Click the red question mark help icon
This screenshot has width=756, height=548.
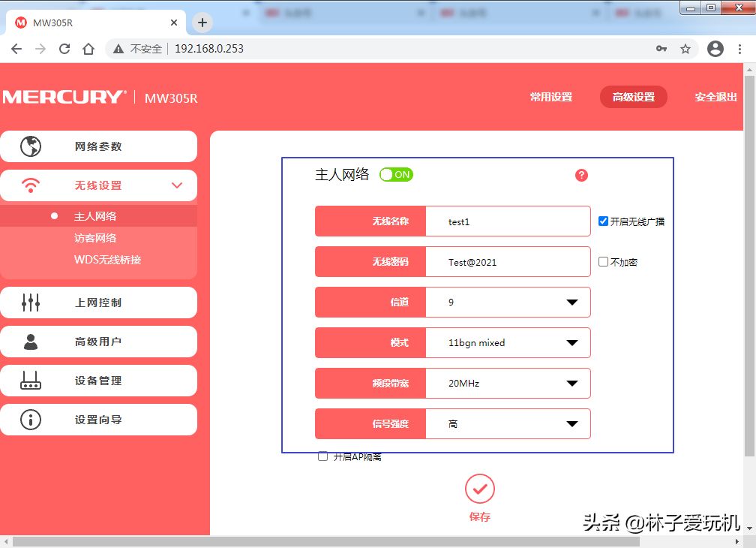pos(581,175)
